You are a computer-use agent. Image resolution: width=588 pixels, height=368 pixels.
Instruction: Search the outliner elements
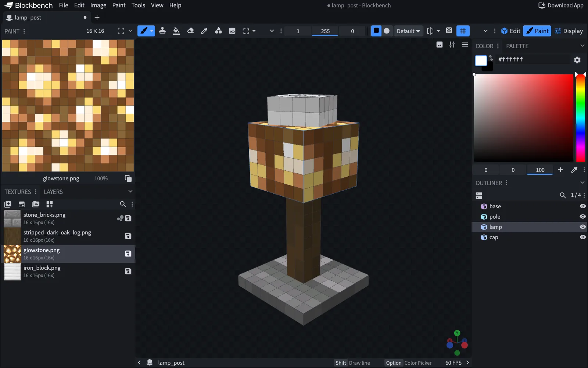(x=563, y=195)
